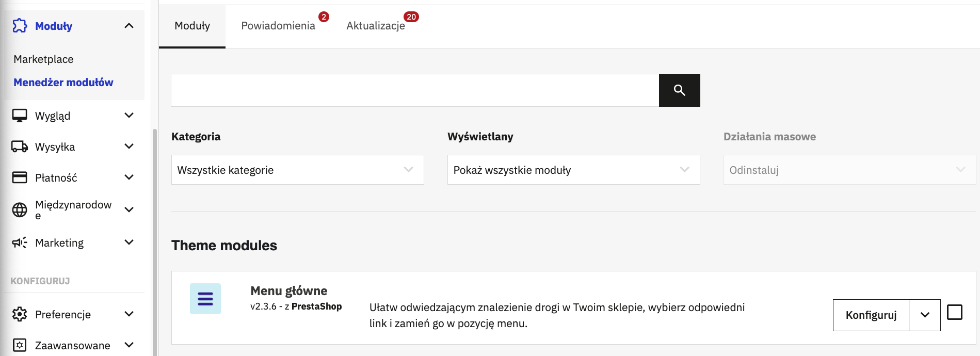Open Menedżer modułów in the sidebar

coord(63,83)
